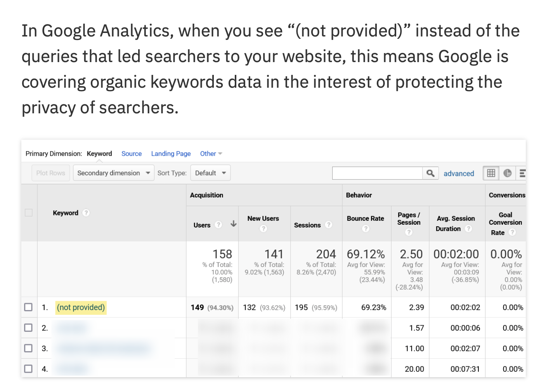This screenshot has width=558, height=392.
Task: Open the advanced filter link
Action: click(459, 173)
